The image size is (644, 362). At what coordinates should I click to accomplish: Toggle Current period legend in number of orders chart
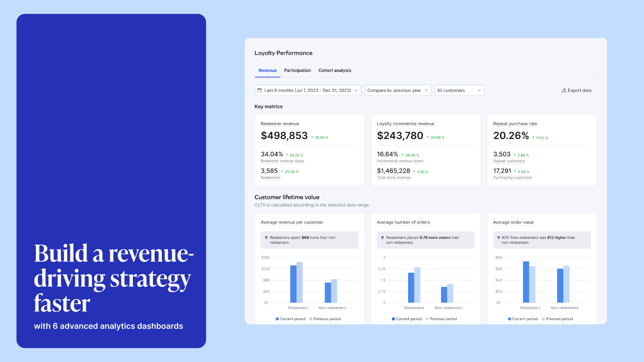407,319
